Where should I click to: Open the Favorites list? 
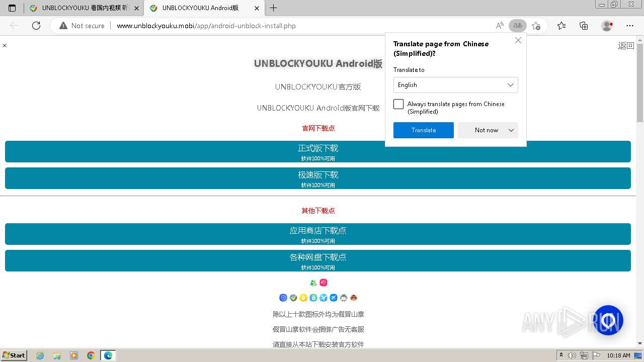(x=561, y=26)
